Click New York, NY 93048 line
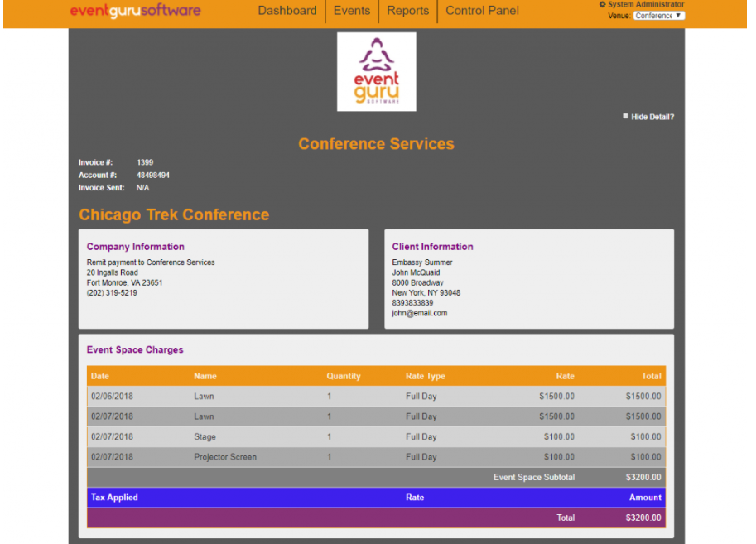Screen dimensions: 756x544 [426, 293]
